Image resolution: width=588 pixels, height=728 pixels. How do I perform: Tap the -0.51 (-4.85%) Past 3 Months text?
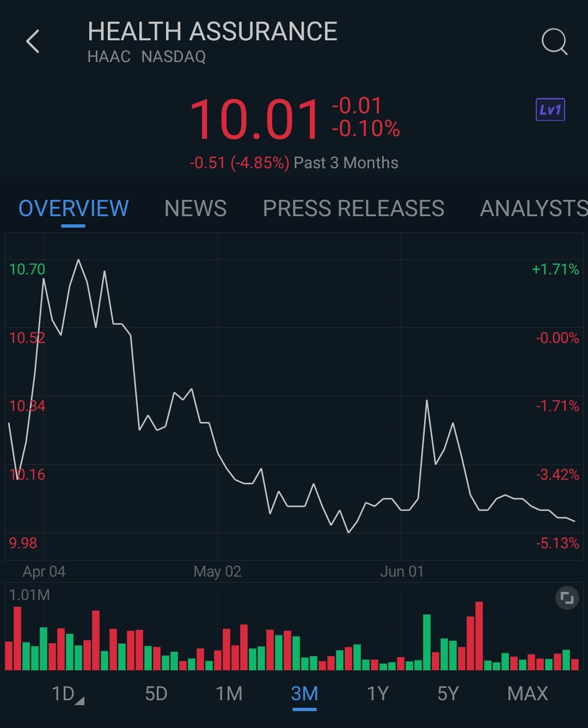294,163
